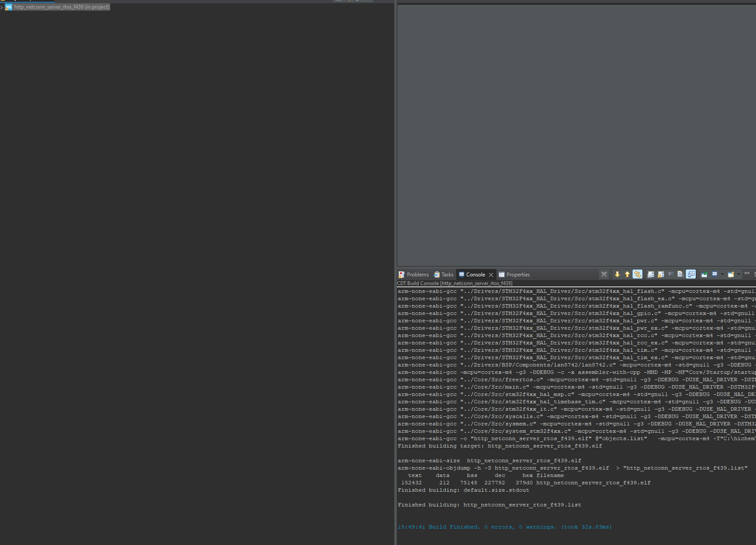
Task: Click the pin console icon
Action: click(x=704, y=274)
